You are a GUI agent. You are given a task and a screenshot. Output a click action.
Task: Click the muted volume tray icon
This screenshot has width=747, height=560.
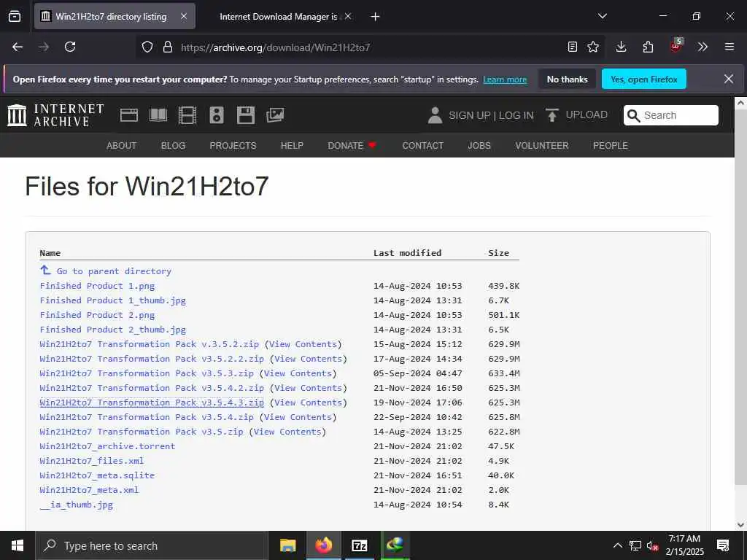[652, 545]
